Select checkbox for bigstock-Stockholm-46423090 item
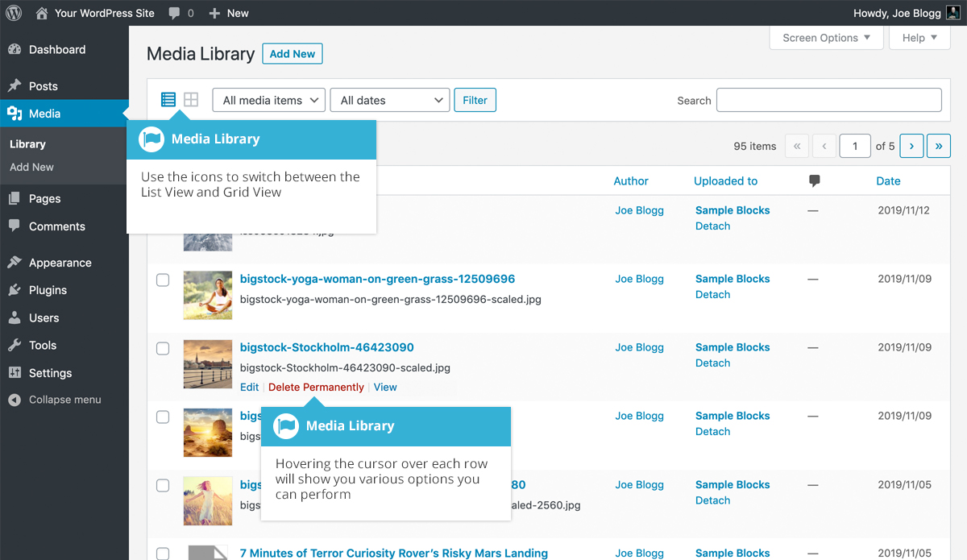This screenshot has height=560, width=967. coord(163,348)
